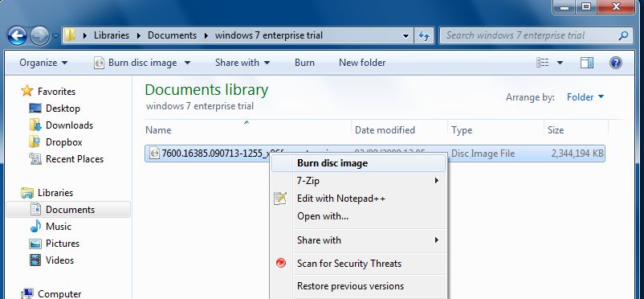644x299 pixels.
Task: Toggle the preview pane button
Action: [587, 63]
